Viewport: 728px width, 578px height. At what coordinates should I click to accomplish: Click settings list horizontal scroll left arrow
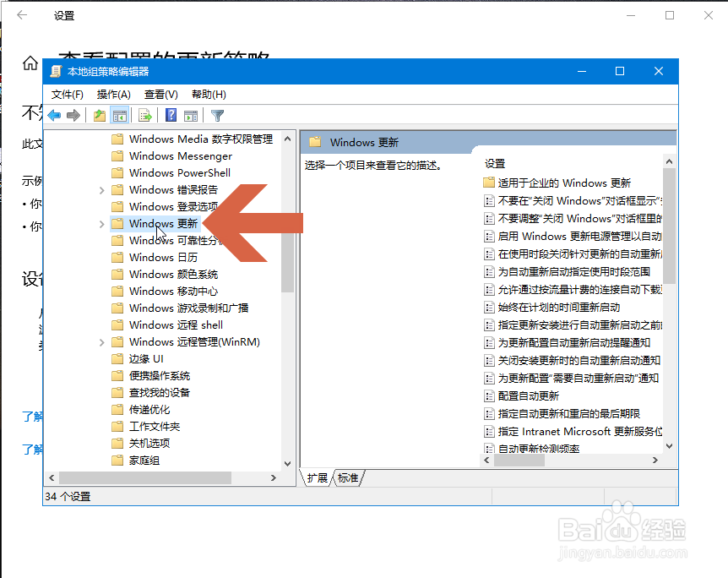(486, 460)
